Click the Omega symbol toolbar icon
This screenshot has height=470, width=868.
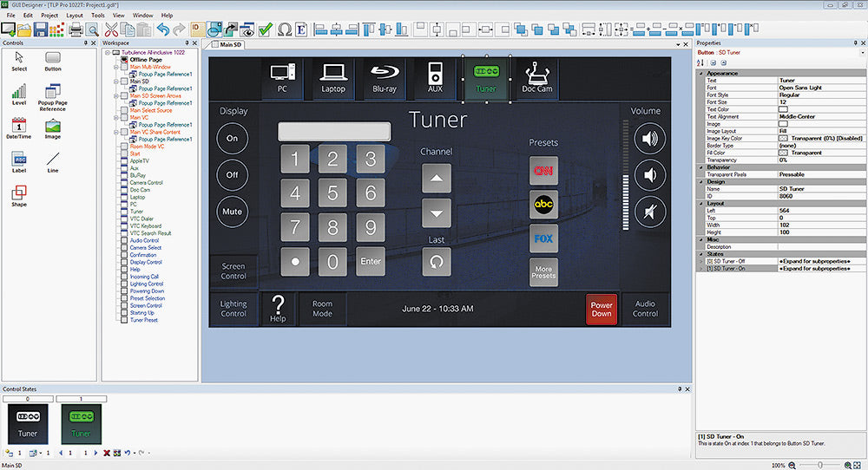285,29
